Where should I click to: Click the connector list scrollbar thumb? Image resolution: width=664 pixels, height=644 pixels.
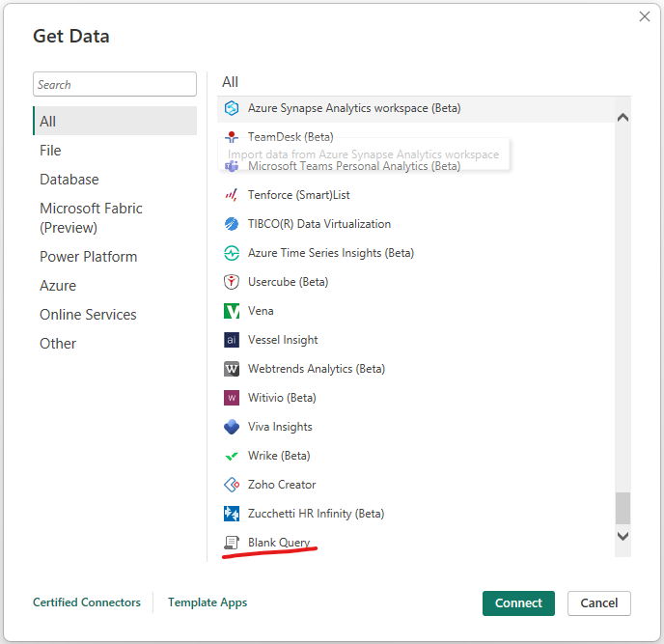pos(622,508)
